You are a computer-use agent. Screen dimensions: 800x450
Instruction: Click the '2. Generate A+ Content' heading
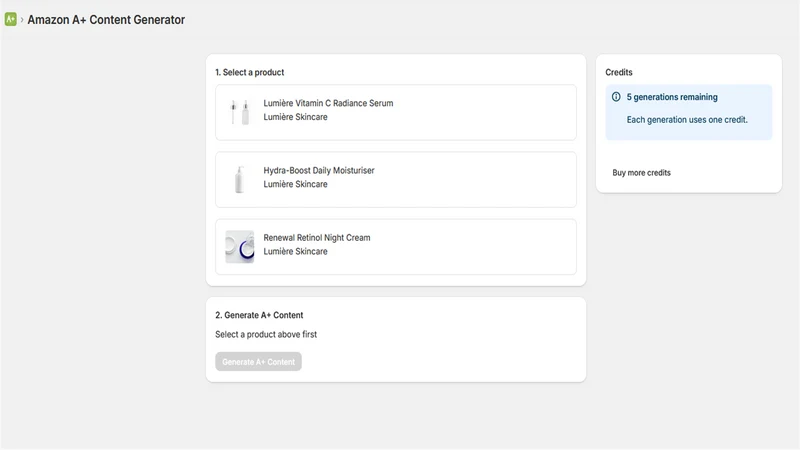(x=259, y=315)
